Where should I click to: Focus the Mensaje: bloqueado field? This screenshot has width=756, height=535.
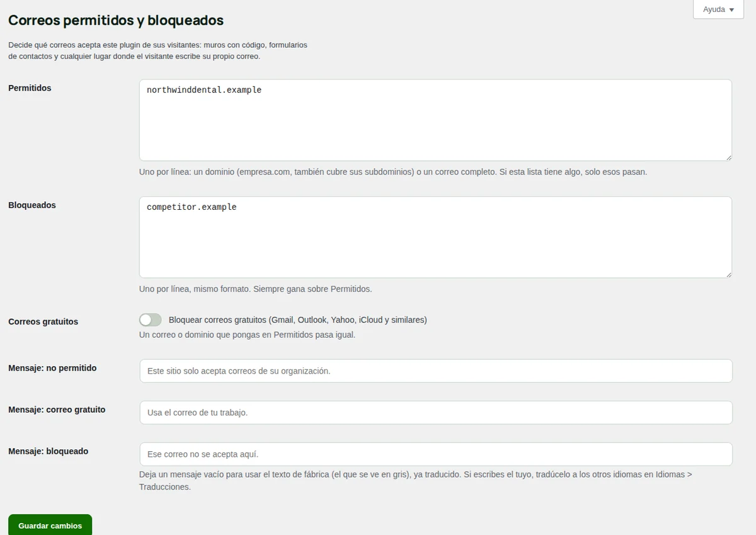436,454
